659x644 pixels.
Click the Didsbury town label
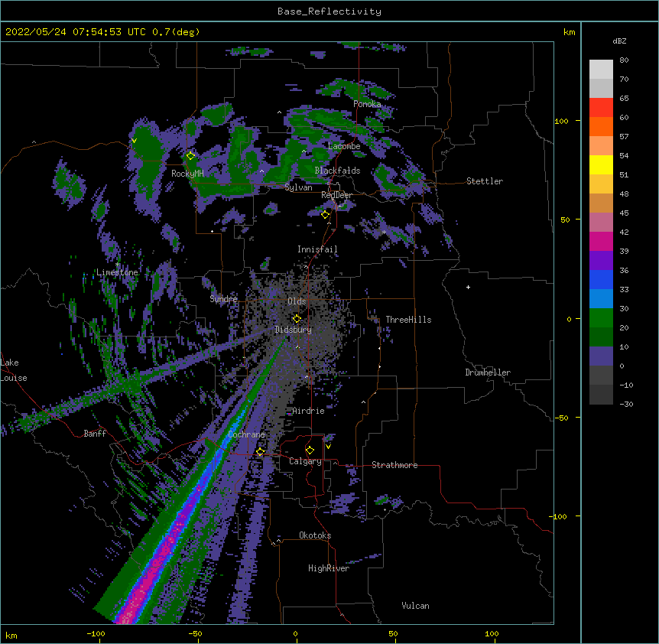[x=293, y=330]
